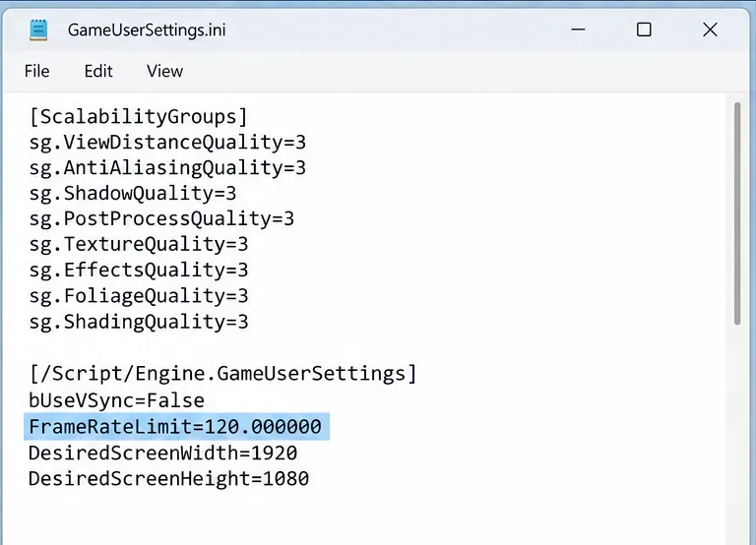Click the GameUserSettings.ini window title
The image size is (756, 545).
coord(147,30)
